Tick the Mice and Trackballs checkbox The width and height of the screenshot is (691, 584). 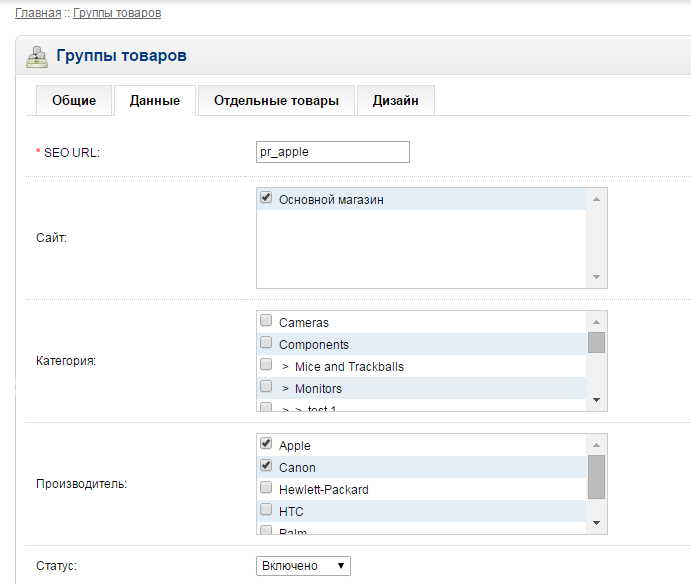tap(266, 366)
